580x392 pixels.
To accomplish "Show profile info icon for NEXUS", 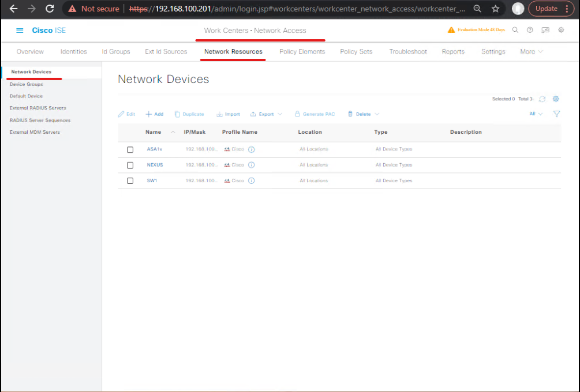I will [252, 165].
